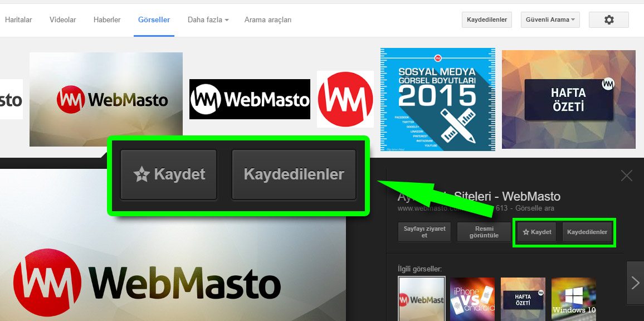Screen dimensions: 644x321
Task: Open the Sosyal Medya Görsel Boyutları 2015 result
Action: [x=437, y=99]
